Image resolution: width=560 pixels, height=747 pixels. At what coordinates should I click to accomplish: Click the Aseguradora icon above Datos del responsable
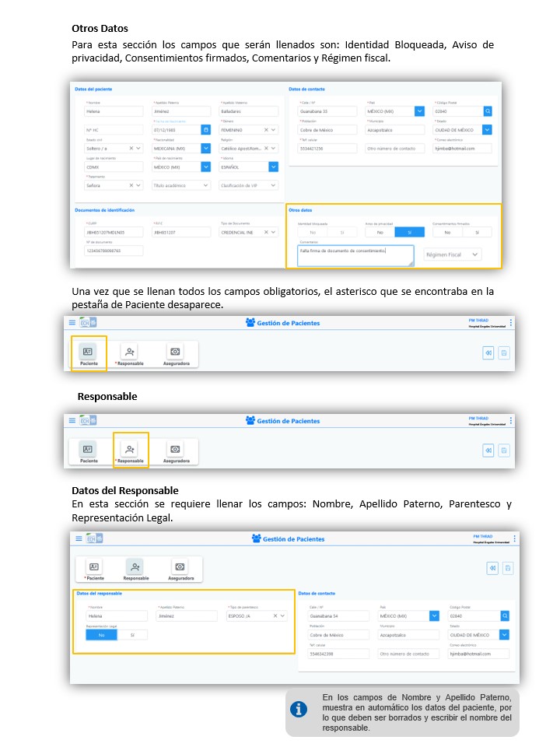tap(180, 567)
